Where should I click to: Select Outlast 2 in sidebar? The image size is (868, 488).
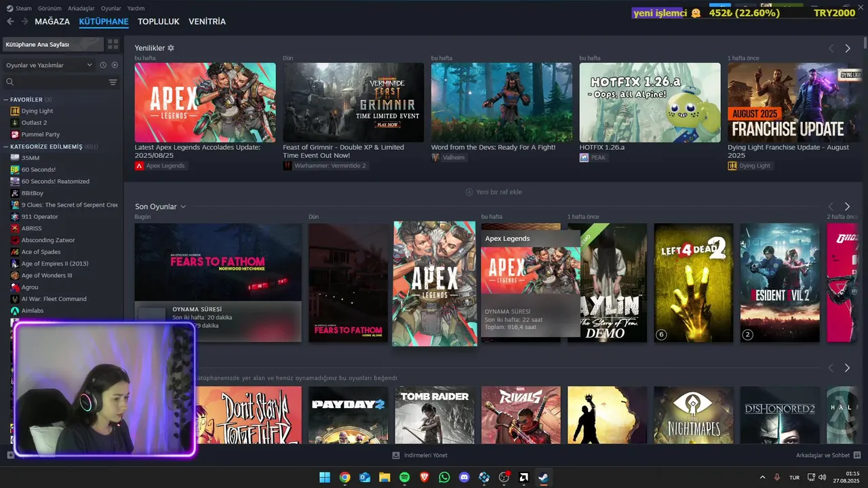(x=34, y=123)
